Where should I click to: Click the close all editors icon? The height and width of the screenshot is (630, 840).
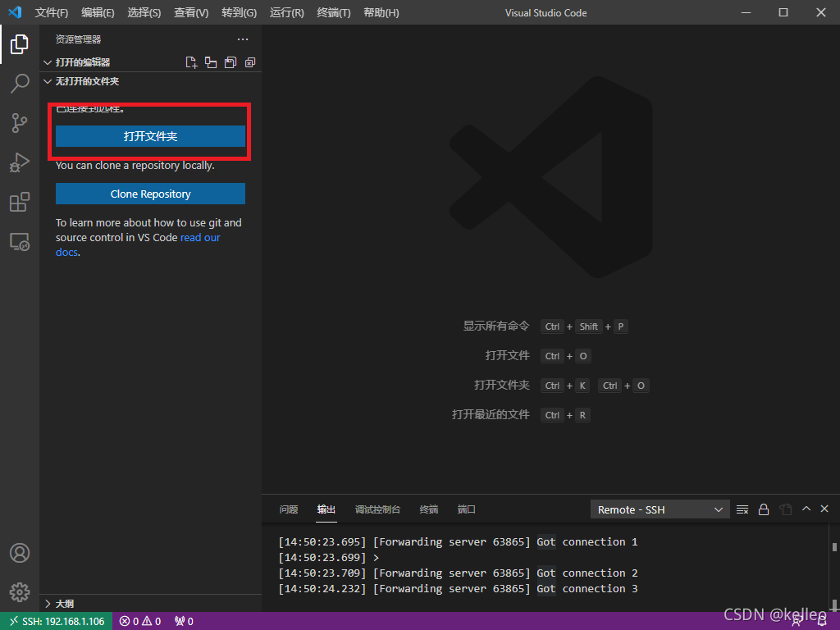250,62
